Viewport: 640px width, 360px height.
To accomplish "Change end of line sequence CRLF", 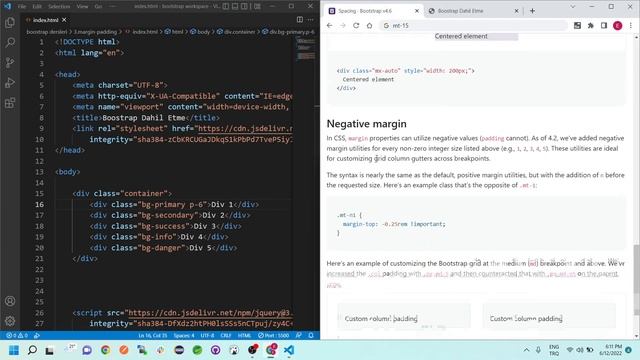I will tap(226, 336).
